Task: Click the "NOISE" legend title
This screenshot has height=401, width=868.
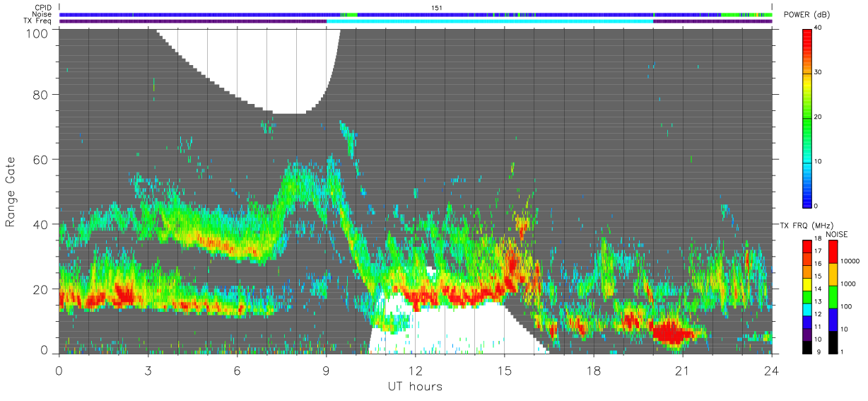Action: [x=836, y=234]
